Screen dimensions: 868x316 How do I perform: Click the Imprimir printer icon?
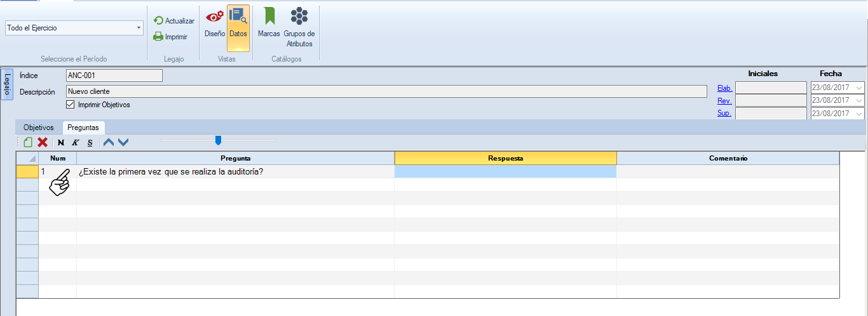tap(159, 37)
